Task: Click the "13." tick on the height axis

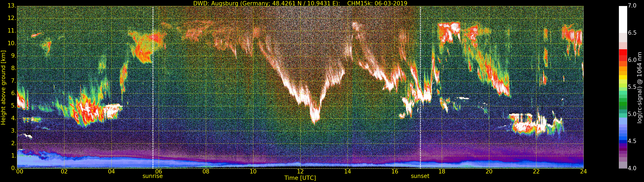Action: [x=12, y=6]
